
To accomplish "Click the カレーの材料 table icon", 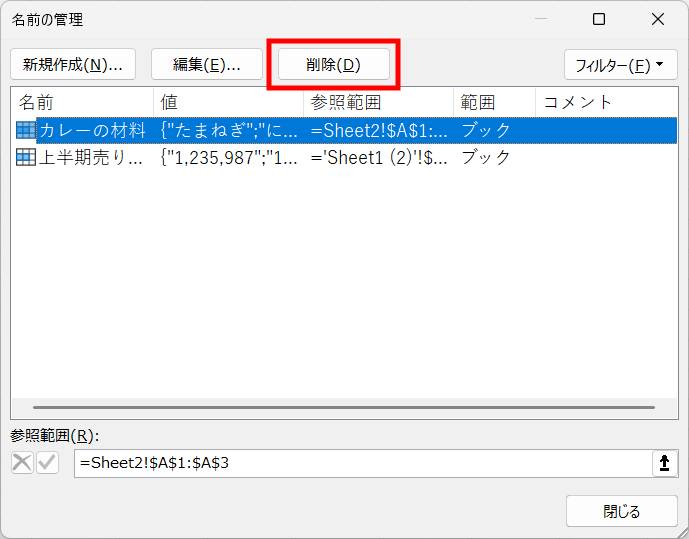I will click(25, 130).
